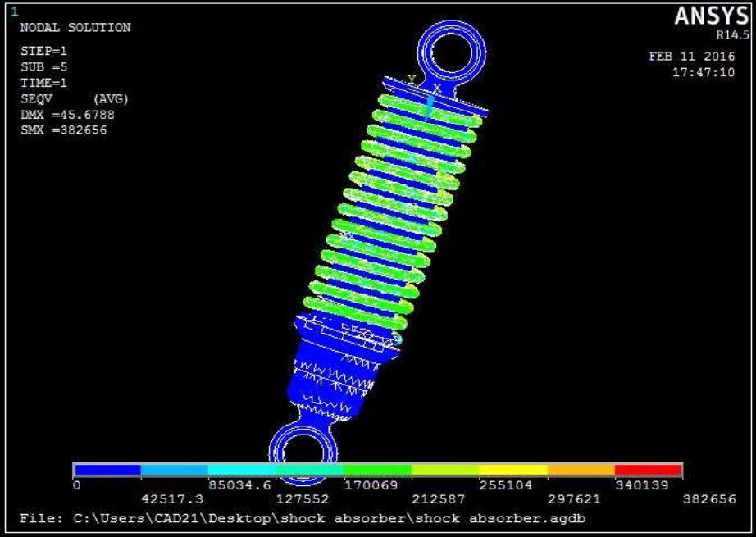756x537 pixels.
Task: Click the legend value '170069'
Action: coord(371,485)
